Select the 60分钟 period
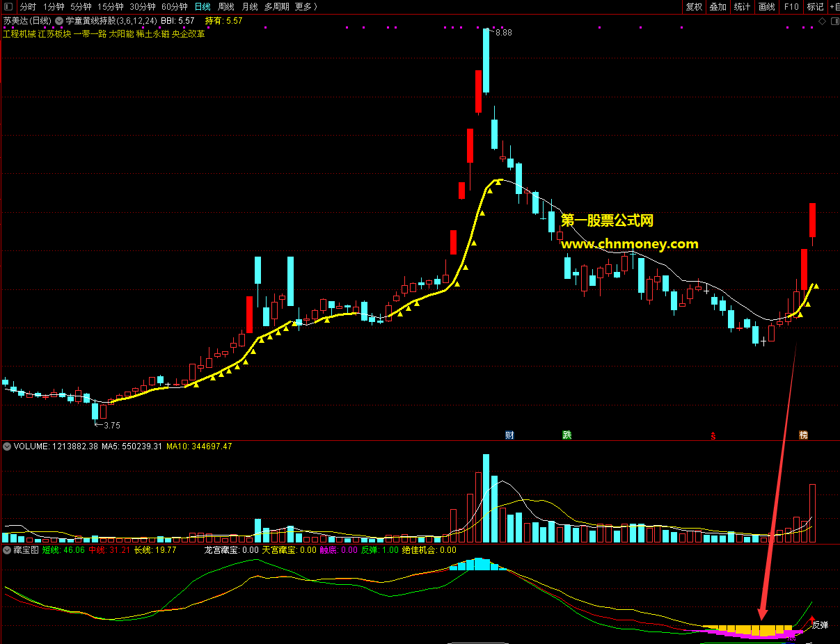The height and width of the screenshot is (644, 840). 175,6
